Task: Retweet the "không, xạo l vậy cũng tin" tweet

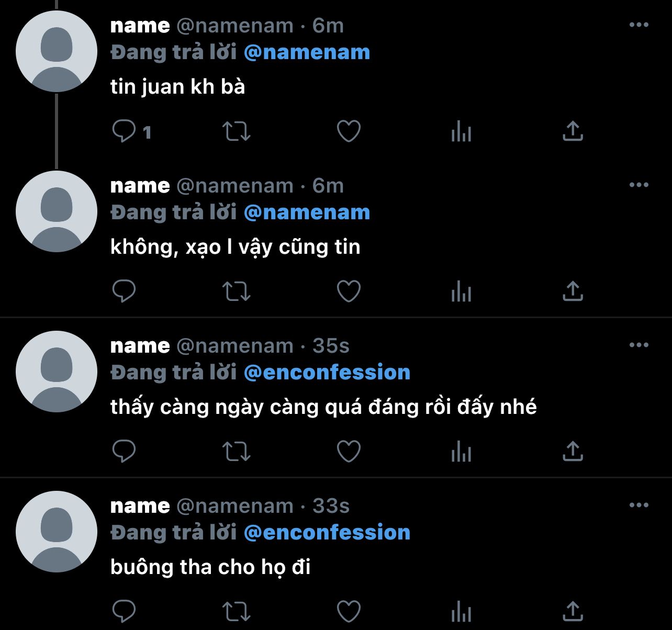Action: (x=237, y=291)
